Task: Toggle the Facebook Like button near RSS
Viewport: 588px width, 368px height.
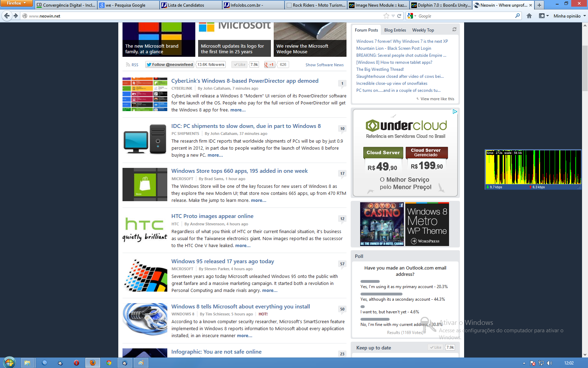Action: tap(240, 64)
